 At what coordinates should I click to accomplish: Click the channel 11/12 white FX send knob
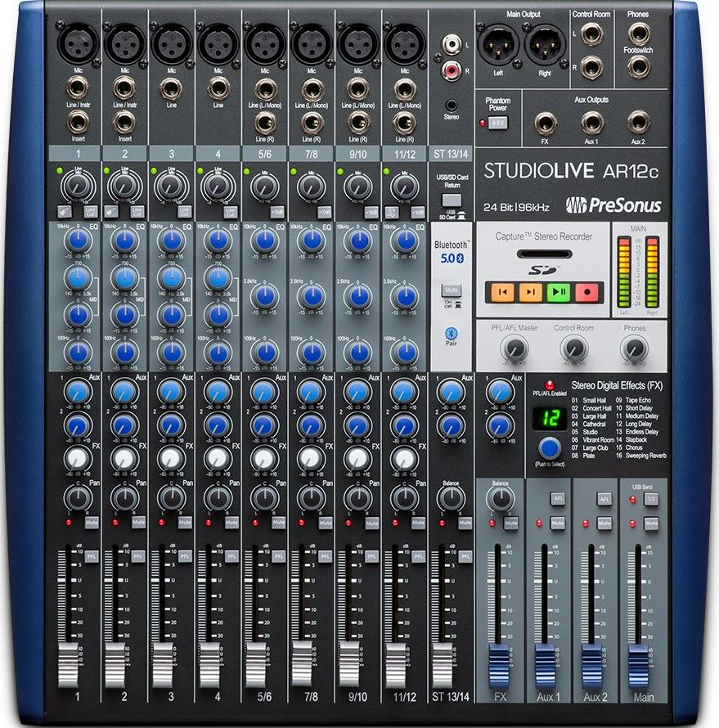[404, 459]
